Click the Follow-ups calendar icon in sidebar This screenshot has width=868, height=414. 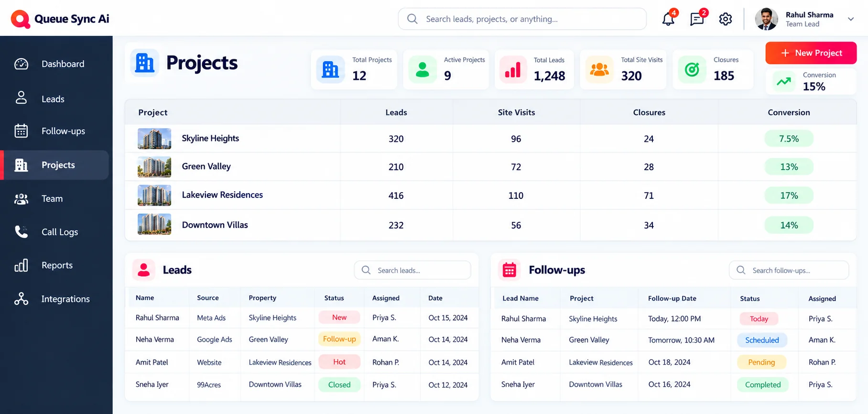pos(21,131)
